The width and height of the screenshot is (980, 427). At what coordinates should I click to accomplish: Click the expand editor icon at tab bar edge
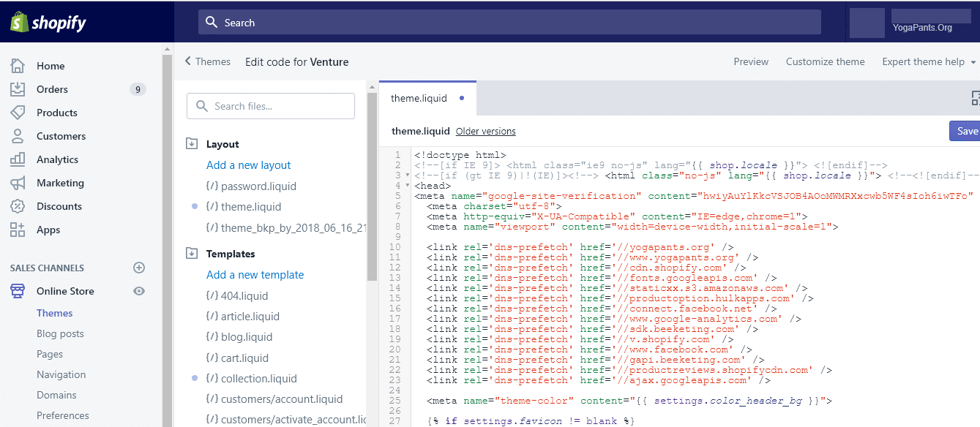pyautogui.click(x=976, y=98)
